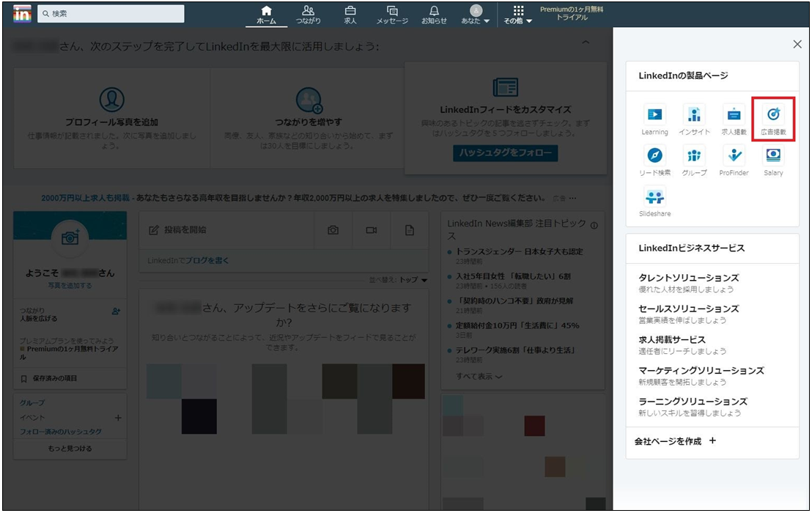Toggle the その他 apps grid menu
The image size is (812, 513).
pos(518,15)
